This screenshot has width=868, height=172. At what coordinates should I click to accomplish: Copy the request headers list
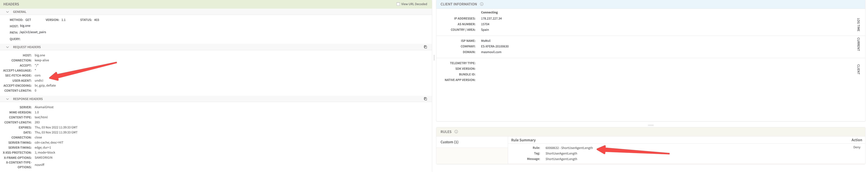[x=425, y=47]
